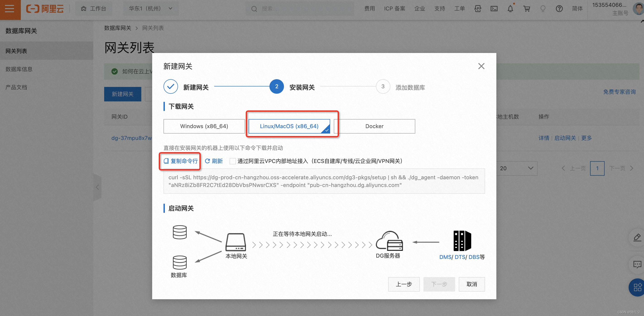The height and width of the screenshot is (316, 644).
Task: Click step 1 新建网关 checkmark
Action: 171,86
